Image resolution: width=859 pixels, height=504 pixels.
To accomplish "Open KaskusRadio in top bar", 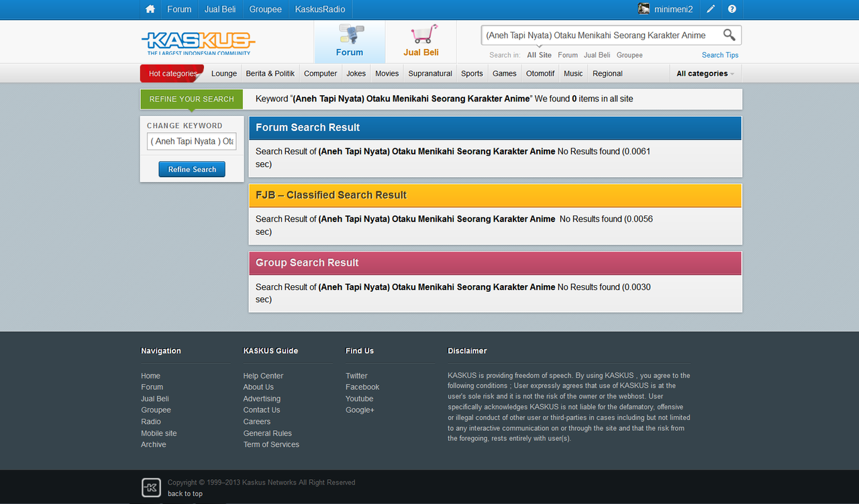I will click(x=320, y=9).
